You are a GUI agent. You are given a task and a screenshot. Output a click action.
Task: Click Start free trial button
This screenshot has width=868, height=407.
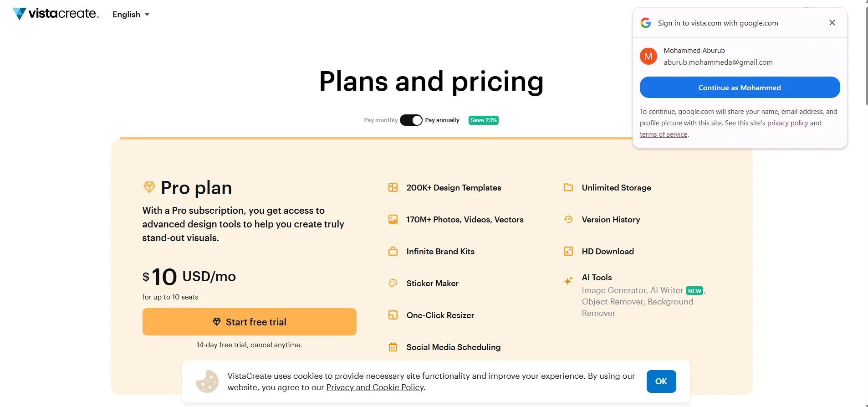[250, 322]
